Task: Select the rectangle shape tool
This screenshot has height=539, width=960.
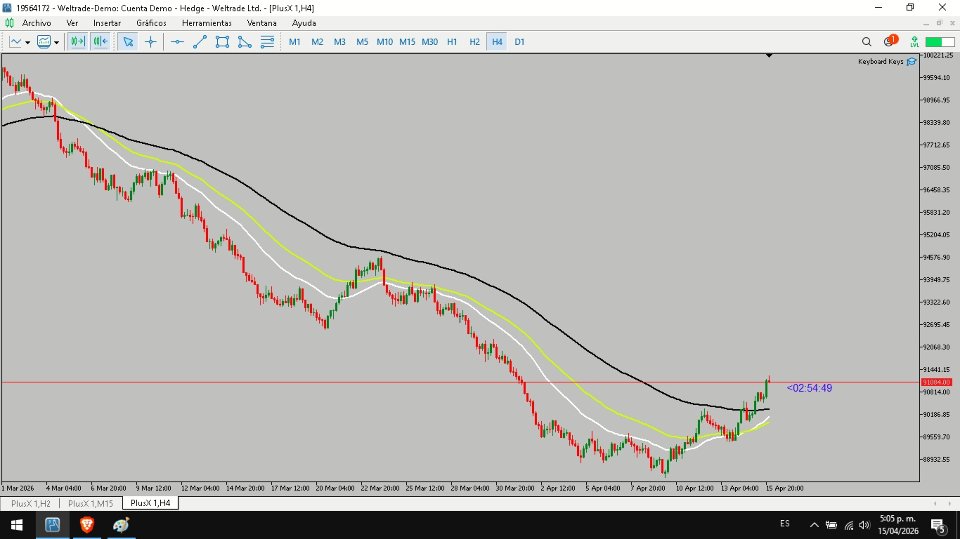Action: pyautogui.click(x=222, y=42)
